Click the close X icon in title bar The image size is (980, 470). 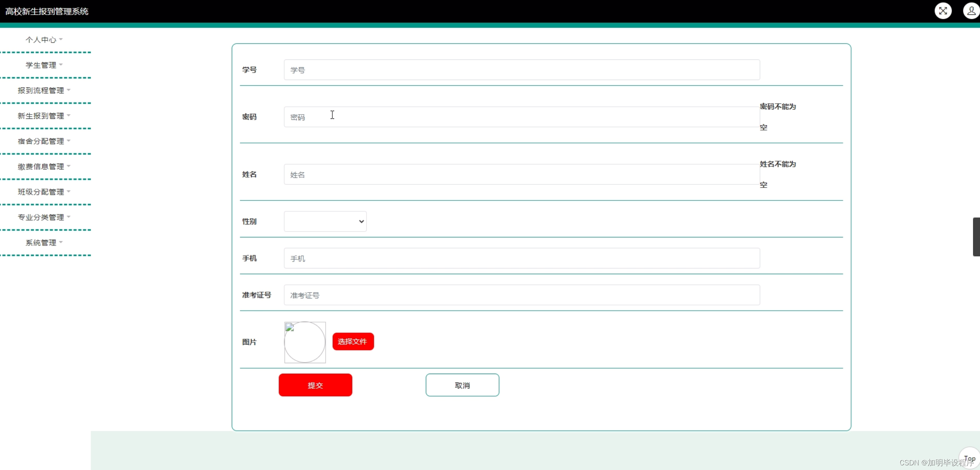pos(944,10)
